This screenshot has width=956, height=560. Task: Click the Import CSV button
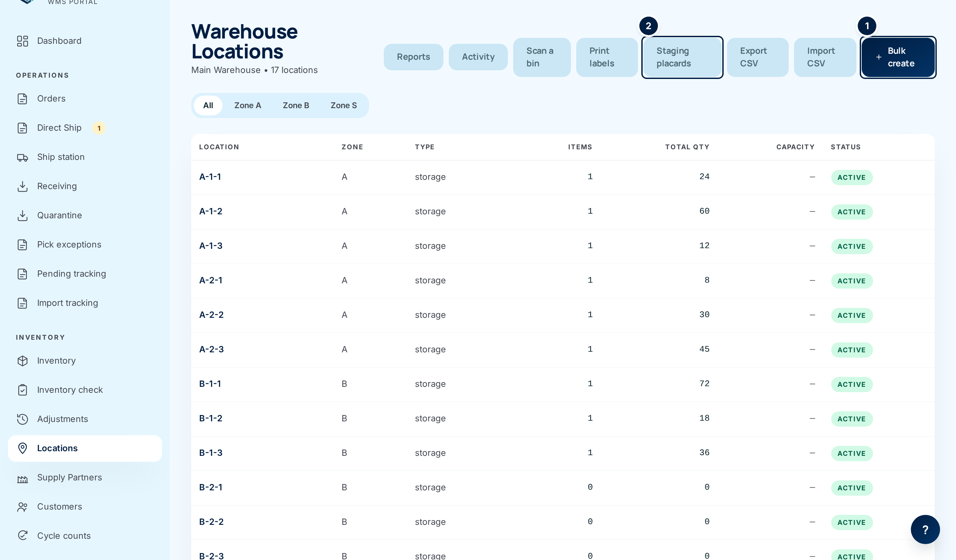[x=825, y=57]
